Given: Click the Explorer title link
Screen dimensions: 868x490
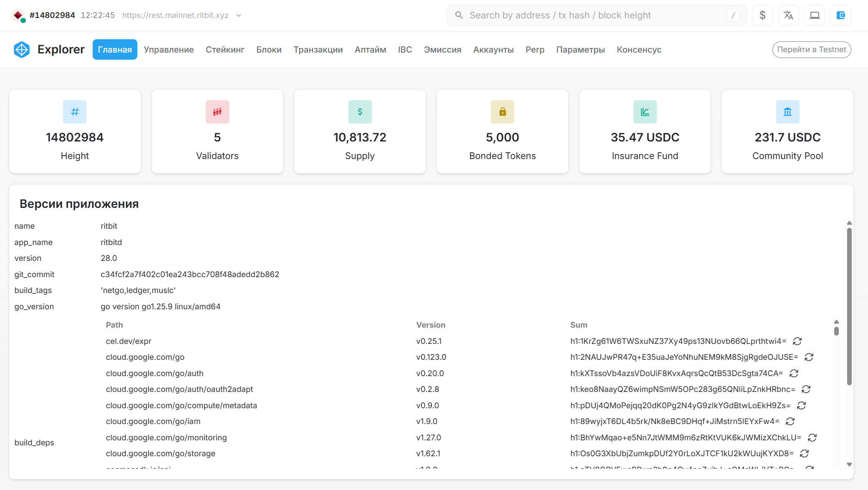Looking at the screenshot, I should tap(61, 50).
